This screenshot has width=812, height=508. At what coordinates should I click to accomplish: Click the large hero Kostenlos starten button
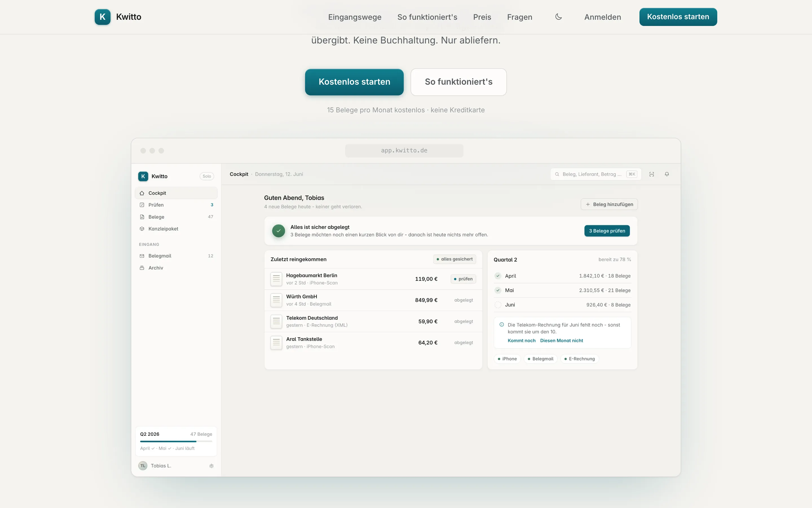point(354,82)
